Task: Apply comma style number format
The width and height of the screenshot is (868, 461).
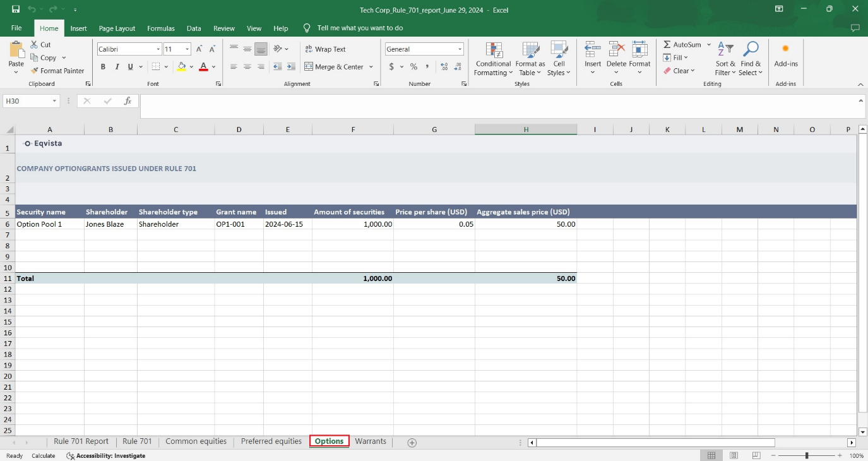Action: (427, 66)
